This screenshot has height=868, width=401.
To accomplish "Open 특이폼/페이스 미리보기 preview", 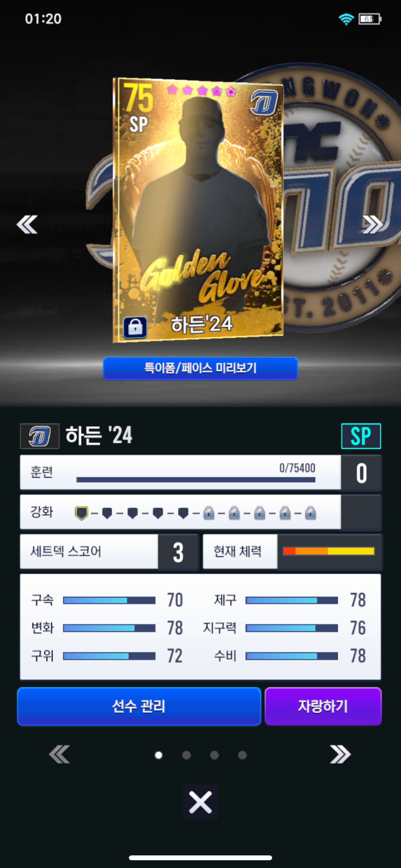I will click(x=200, y=368).
